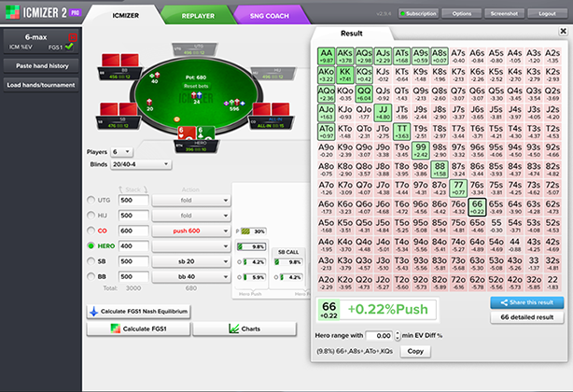Click the CO pushed chip stack 596

[234, 103]
